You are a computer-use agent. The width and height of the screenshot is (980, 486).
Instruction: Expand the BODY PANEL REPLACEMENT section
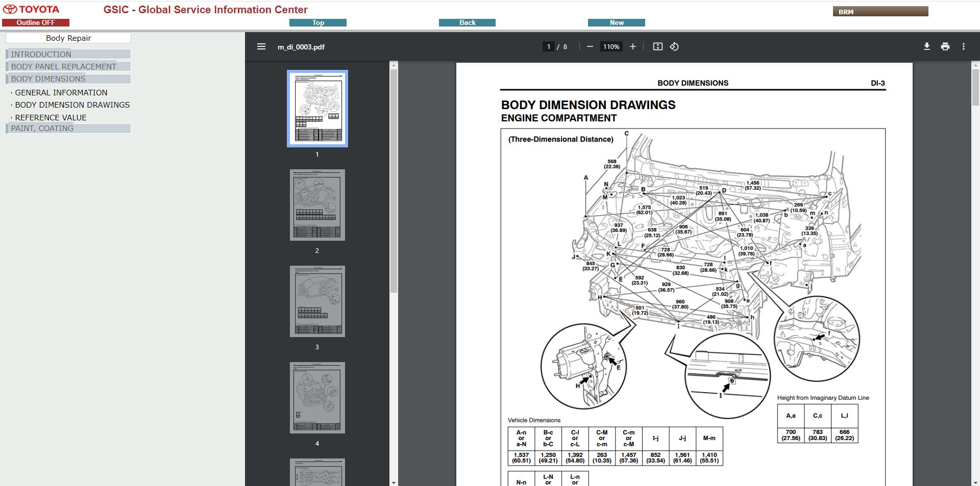[x=68, y=66]
